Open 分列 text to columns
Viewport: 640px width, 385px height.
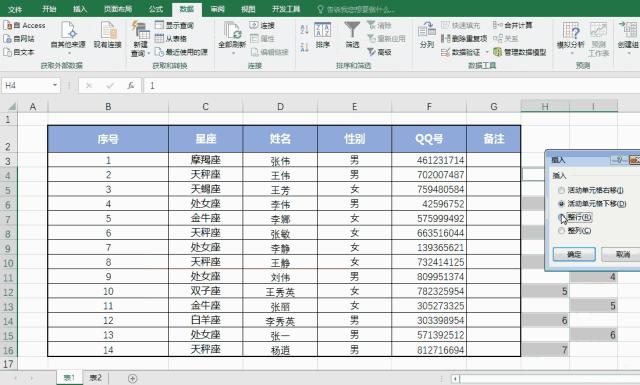(x=427, y=35)
